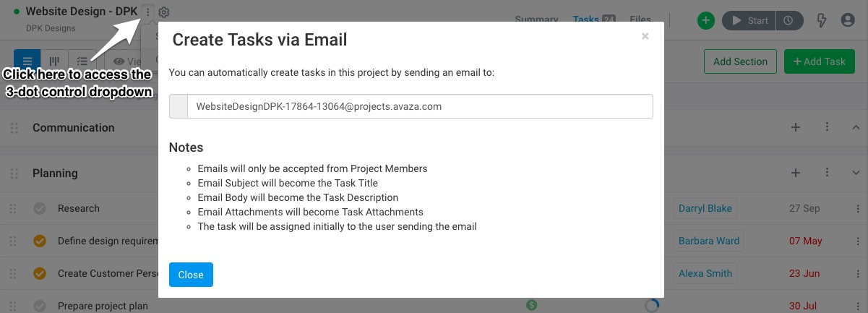The height and width of the screenshot is (313, 868).
Task: Collapse the Communication section chevron
Action: coord(856,127)
